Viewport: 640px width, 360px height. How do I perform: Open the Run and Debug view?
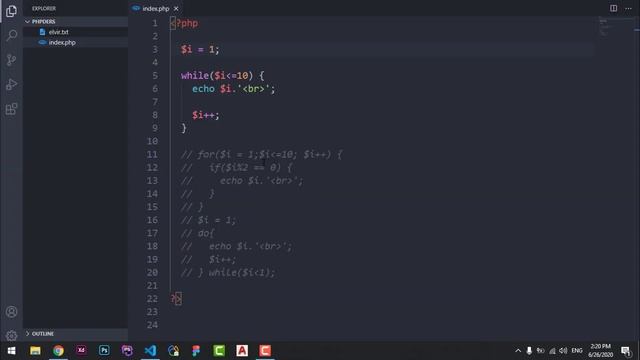click(x=11, y=84)
